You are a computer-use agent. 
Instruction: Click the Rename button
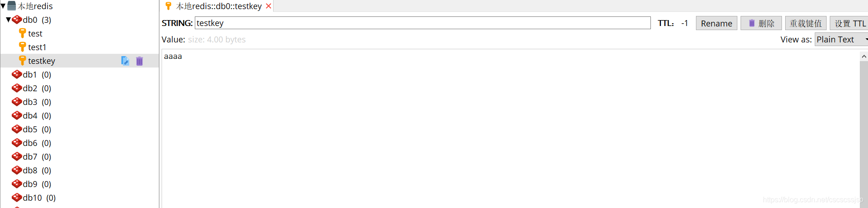[x=716, y=23]
